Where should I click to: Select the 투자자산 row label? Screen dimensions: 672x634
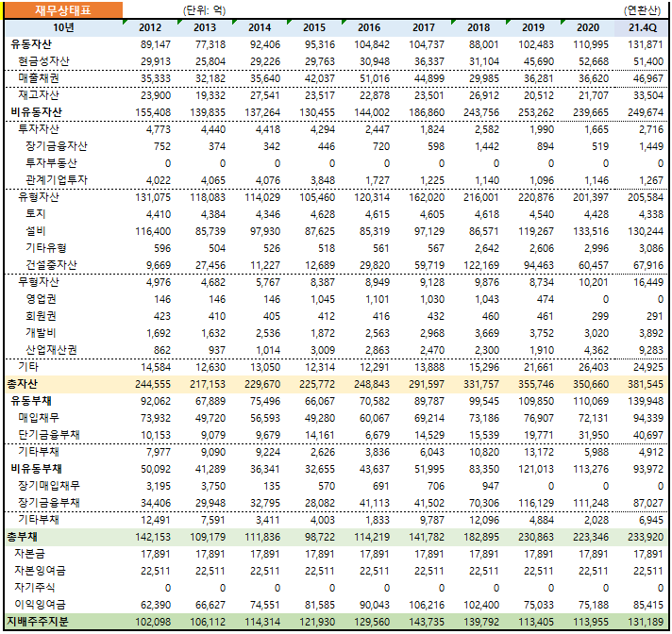pos(39,129)
